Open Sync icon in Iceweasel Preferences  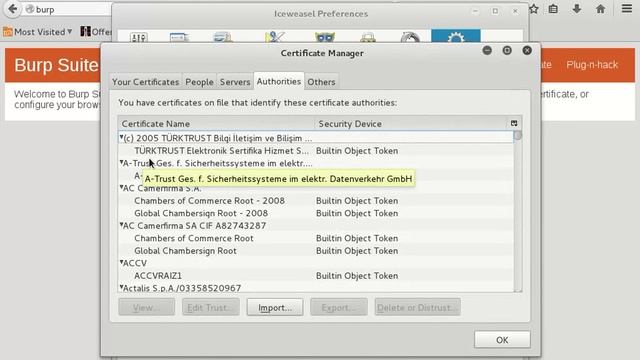tap(410, 38)
